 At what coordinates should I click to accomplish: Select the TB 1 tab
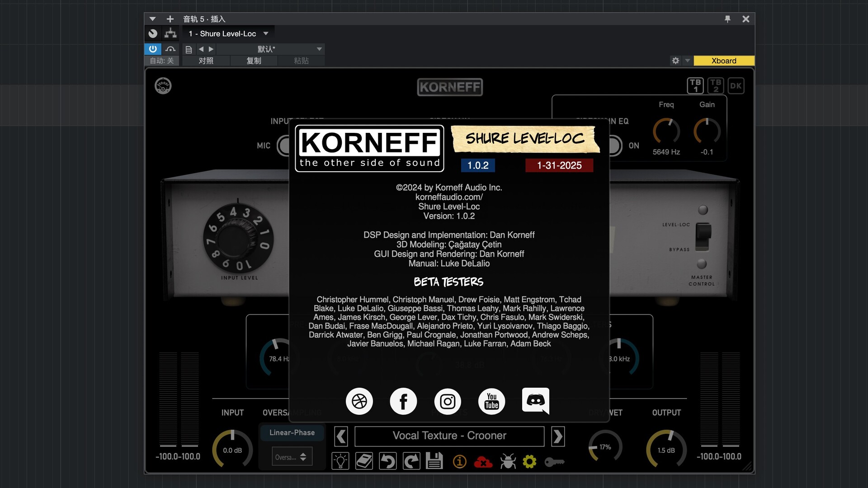[695, 85]
